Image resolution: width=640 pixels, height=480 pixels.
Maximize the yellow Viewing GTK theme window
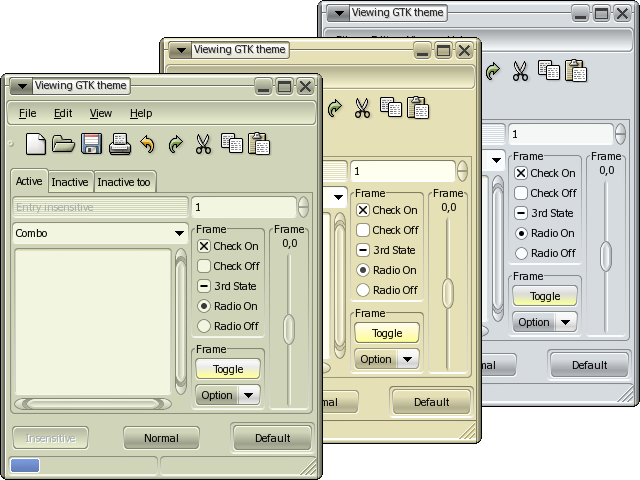[443, 51]
